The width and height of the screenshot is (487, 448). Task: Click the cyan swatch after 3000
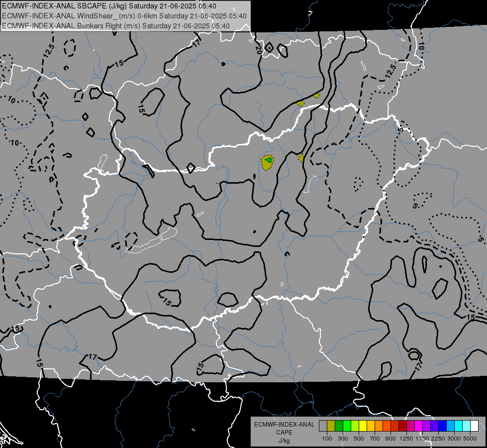(x=459, y=426)
